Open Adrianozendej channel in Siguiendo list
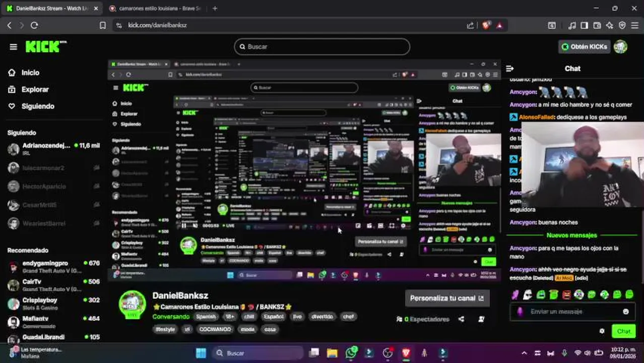The image size is (644, 363). [x=53, y=149]
